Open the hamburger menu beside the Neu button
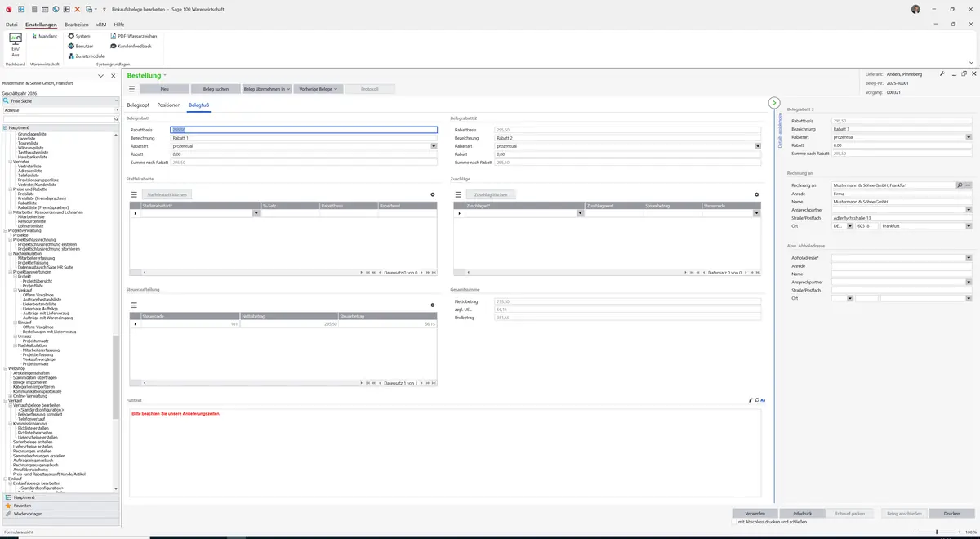This screenshot has height=539, width=980. click(132, 89)
